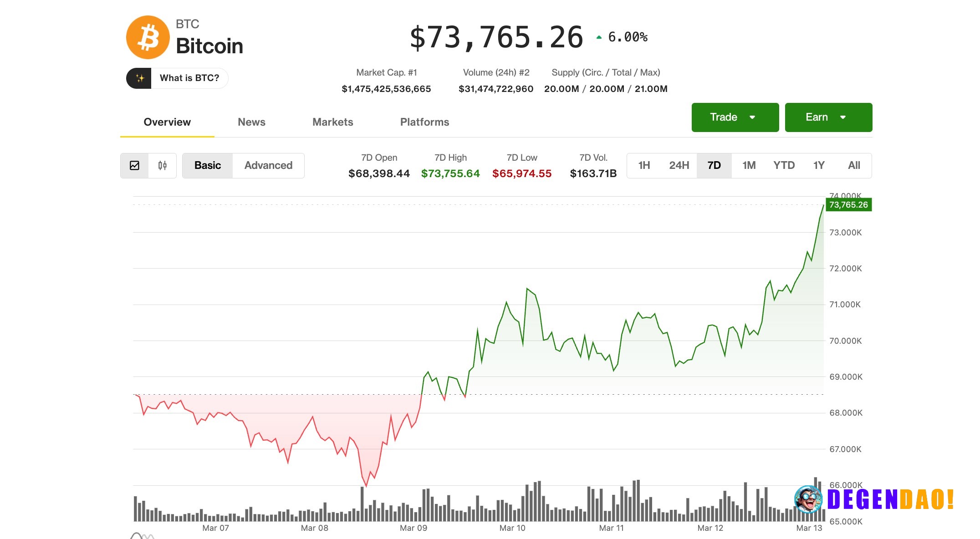Switch to the candlestick chart icon
Screen dimensions: 980x539
coord(163,165)
